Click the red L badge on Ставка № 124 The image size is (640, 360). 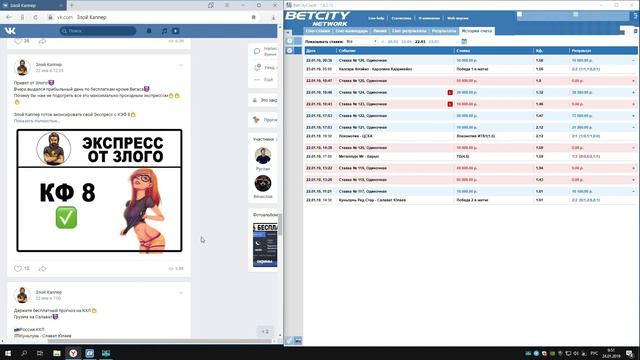point(450,93)
